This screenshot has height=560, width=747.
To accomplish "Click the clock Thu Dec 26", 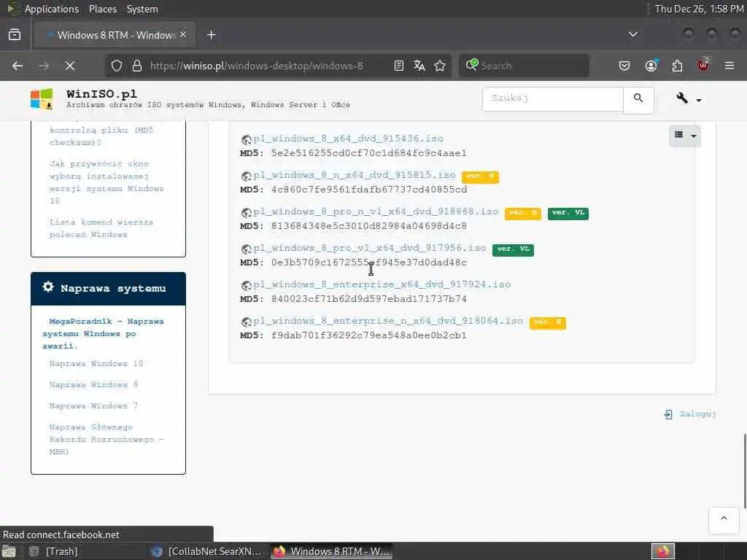I will [700, 9].
